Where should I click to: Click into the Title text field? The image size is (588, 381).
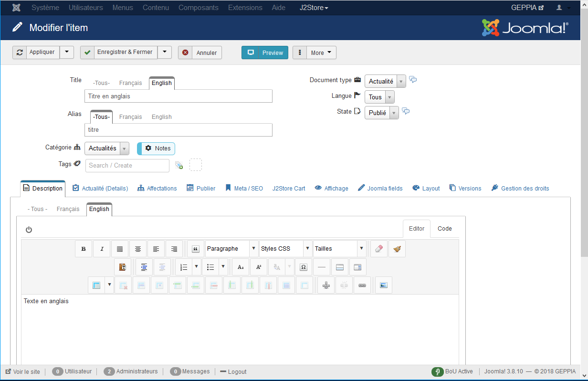(x=178, y=96)
